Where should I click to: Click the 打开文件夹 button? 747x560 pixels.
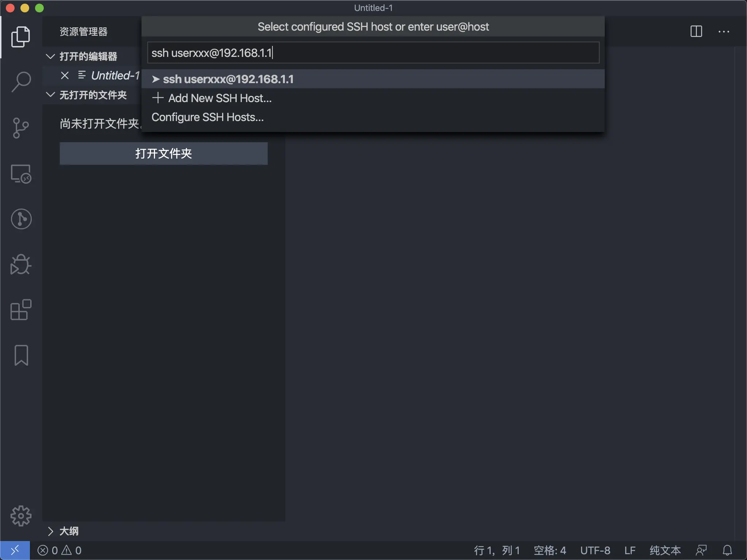pos(163,153)
